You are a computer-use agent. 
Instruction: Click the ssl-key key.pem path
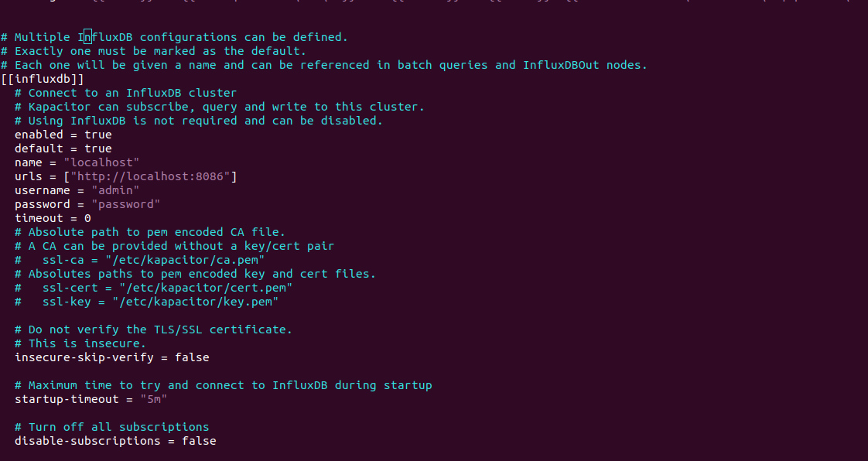196,302
